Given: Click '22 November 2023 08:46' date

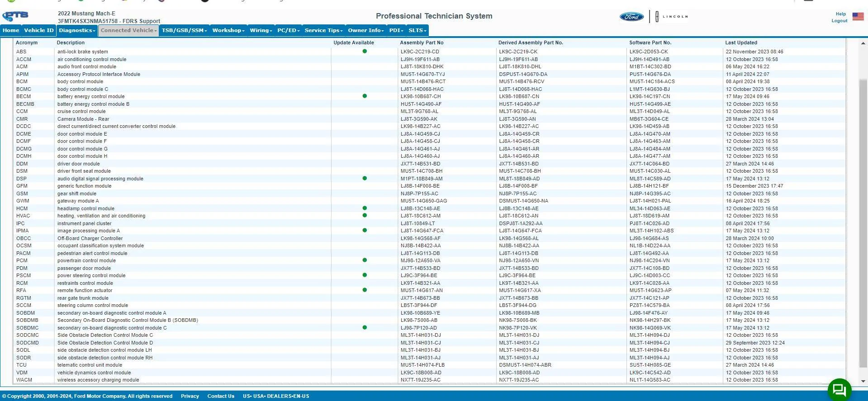Looking at the screenshot, I should (x=754, y=52).
